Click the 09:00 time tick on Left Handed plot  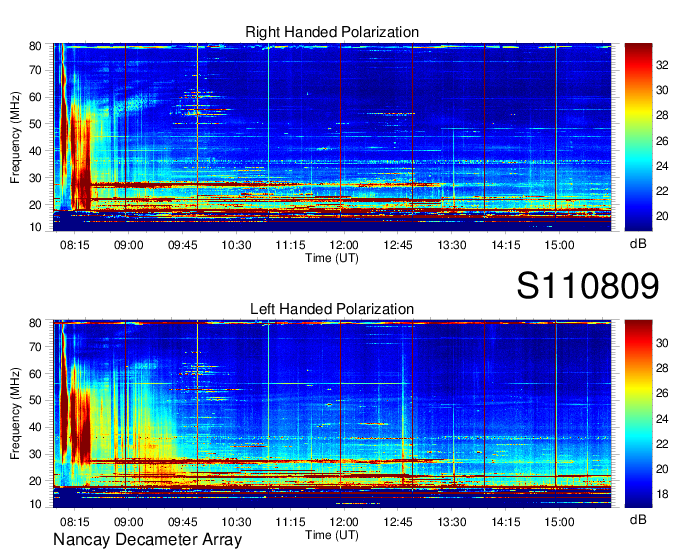[128, 522]
